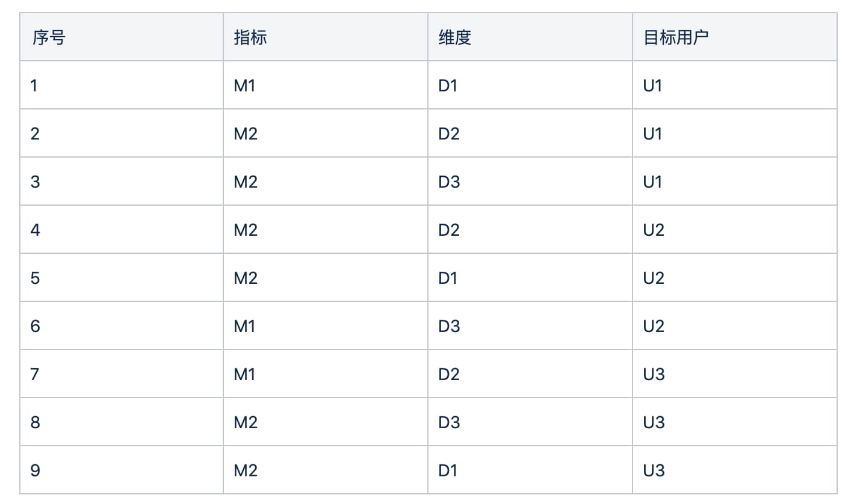Select the M1 cell in row 1
This screenshot has height=504, width=857.
(x=245, y=85)
